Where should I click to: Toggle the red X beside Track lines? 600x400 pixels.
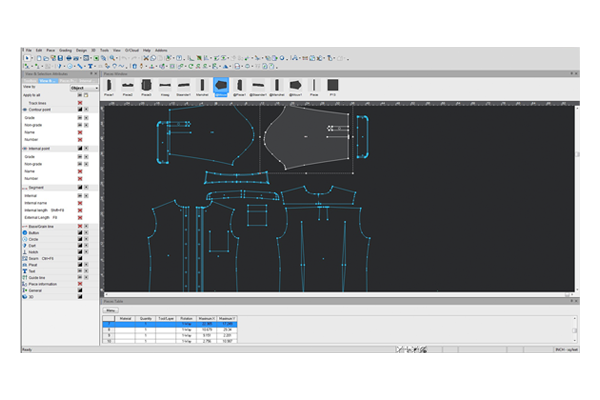pyautogui.click(x=78, y=103)
